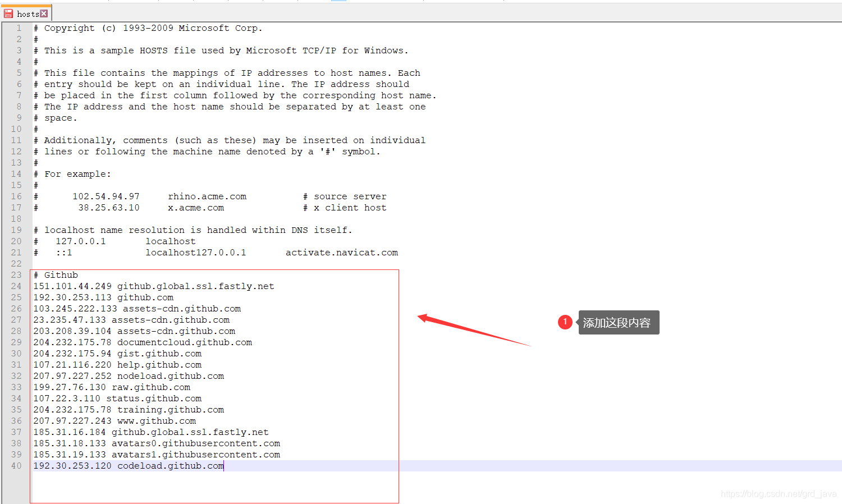Click the 'Copyright (c) 1993-2009 Microsoft Corp.' line
842x504 pixels.
click(x=148, y=28)
